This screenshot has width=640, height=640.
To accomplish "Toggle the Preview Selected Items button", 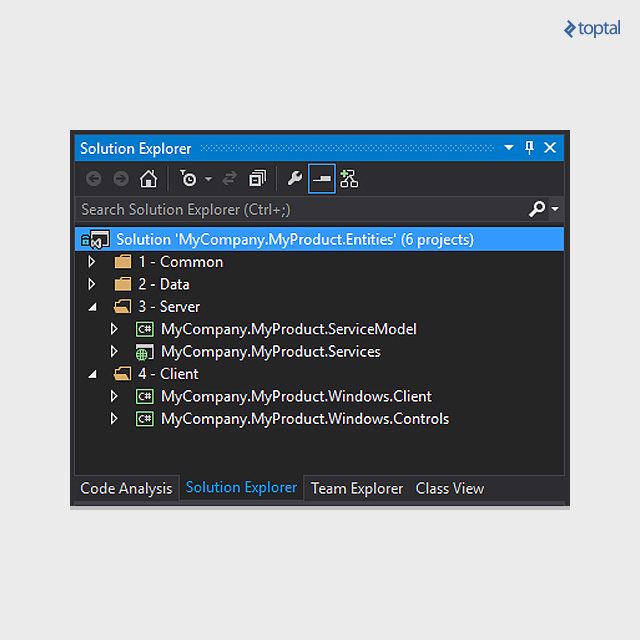I will (x=322, y=179).
